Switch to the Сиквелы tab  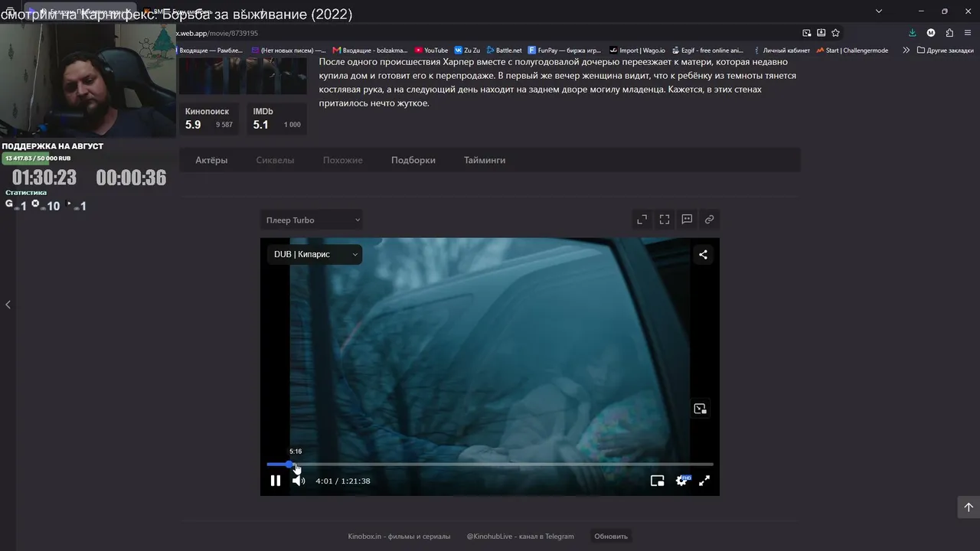[x=275, y=160]
